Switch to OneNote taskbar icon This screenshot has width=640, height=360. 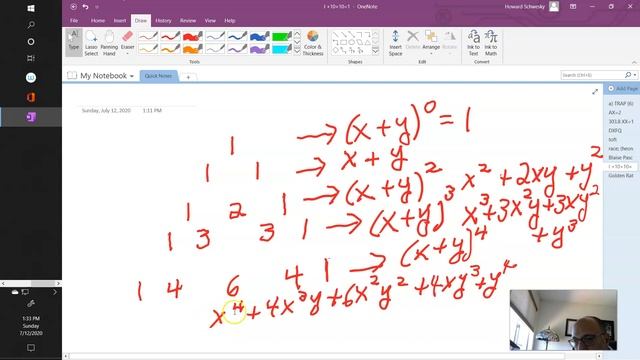(x=31, y=117)
